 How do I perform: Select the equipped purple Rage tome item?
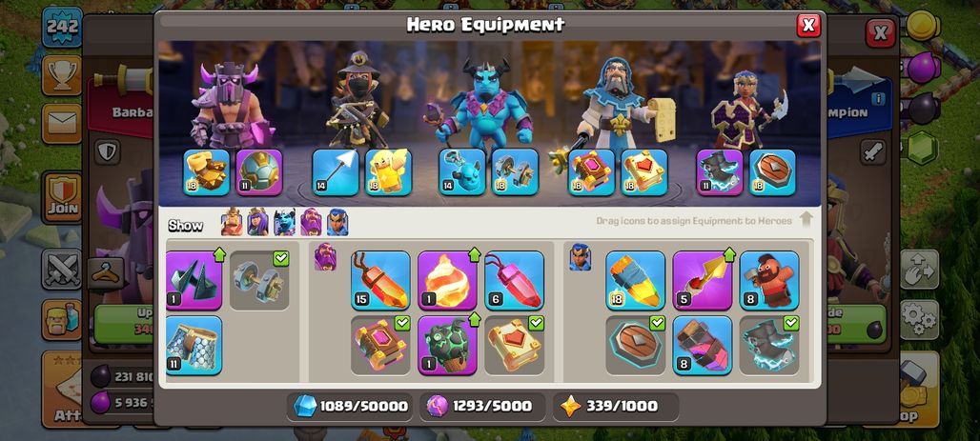(x=380, y=346)
